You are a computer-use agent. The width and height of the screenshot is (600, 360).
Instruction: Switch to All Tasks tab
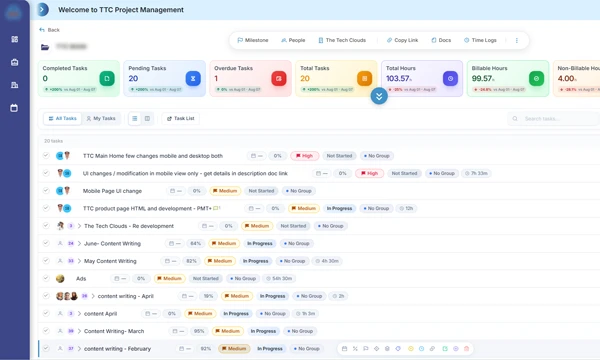pyautogui.click(x=62, y=119)
